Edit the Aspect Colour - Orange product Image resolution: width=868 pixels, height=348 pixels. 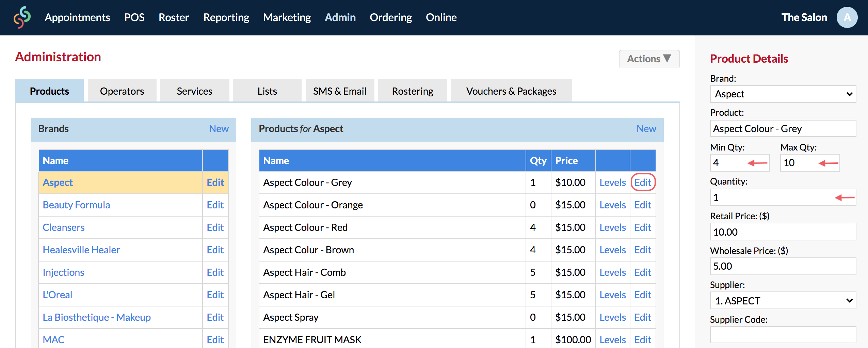pyautogui.click(x=643, y=205)
